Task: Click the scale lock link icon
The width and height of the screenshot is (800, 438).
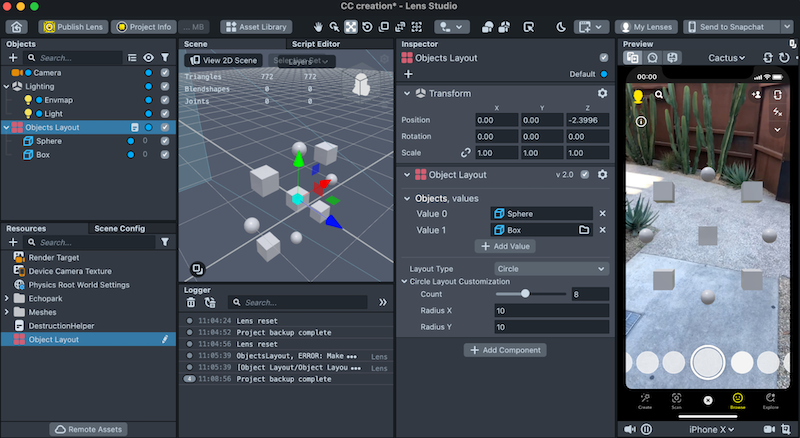Action: tap(465, 153)
